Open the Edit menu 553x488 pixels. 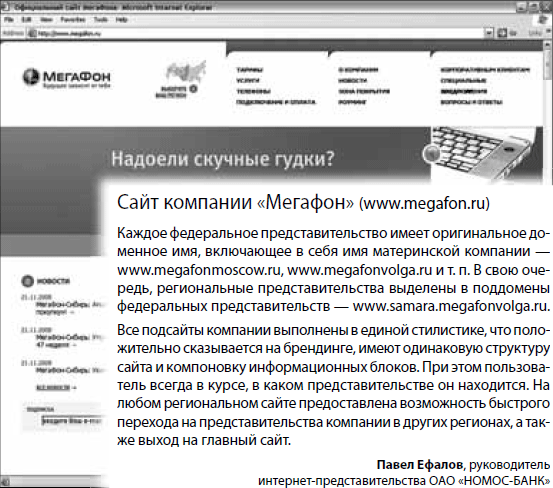[26, 20]
